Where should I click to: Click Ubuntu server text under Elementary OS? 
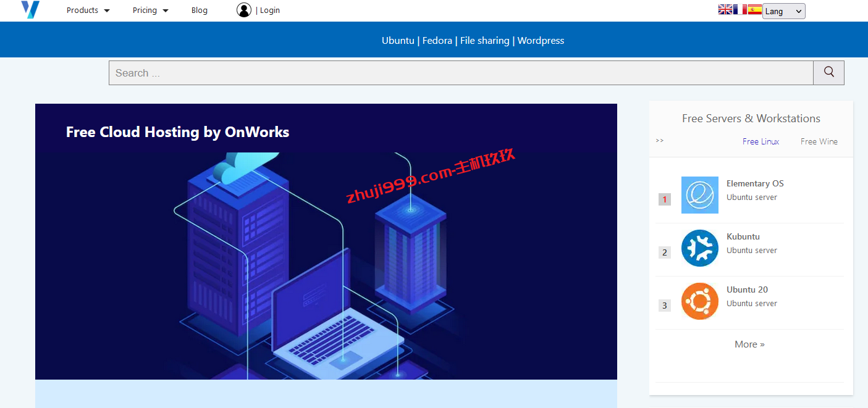[752, 198]
